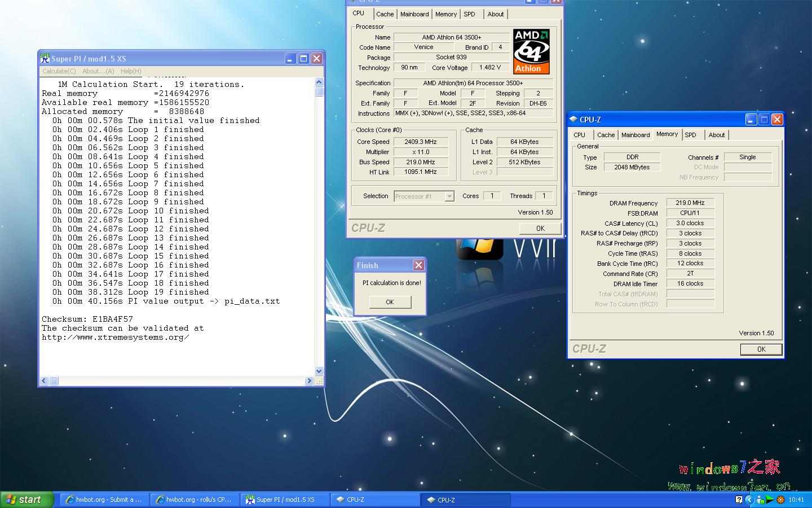Click the Super PI vertical scroll thumb
Image resolution: width=812 pixels, height=508 pixels.
(319, 91)
